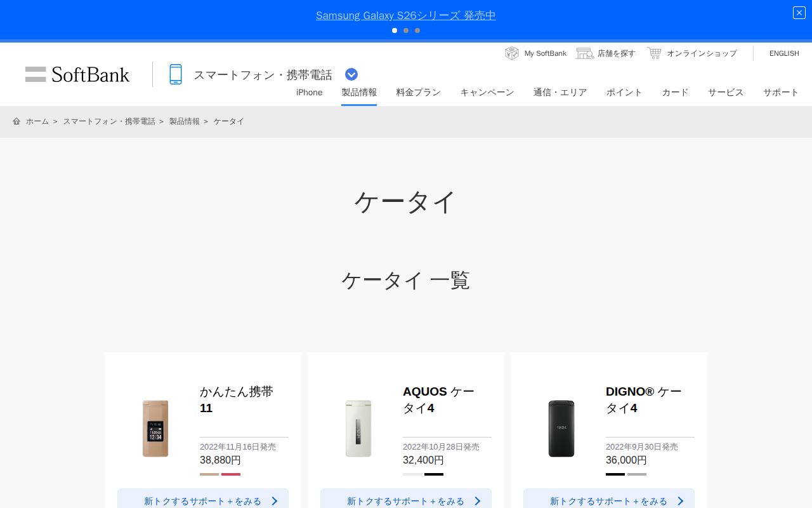
Task: Click the My SoftBank cube icon
Action: coord(512,53)
